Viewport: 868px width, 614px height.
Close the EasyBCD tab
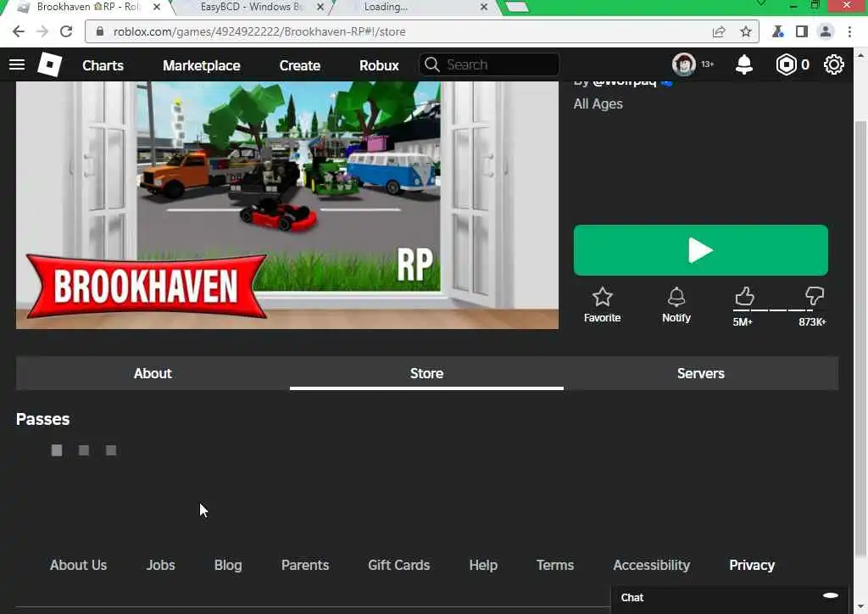point(320,7)
